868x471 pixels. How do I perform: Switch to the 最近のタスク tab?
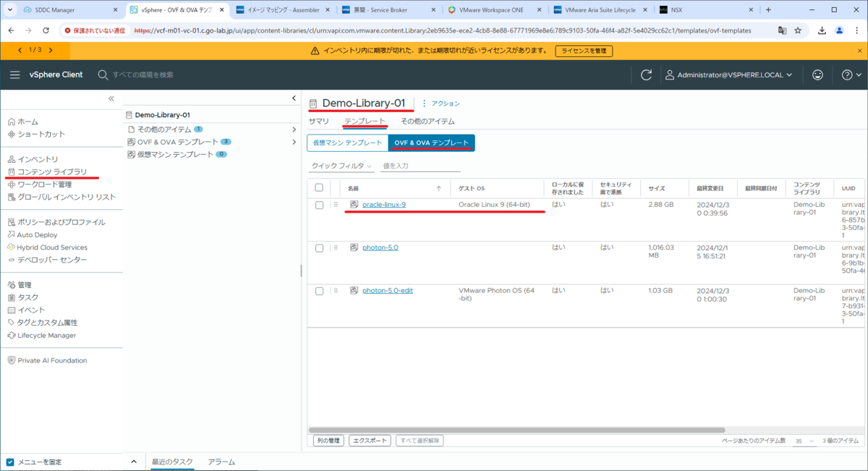[x=172, y=462]
